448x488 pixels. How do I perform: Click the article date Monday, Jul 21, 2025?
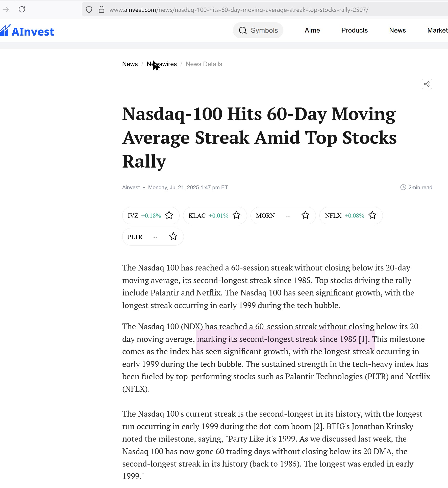pyautogui.click(x=188, y=187)
